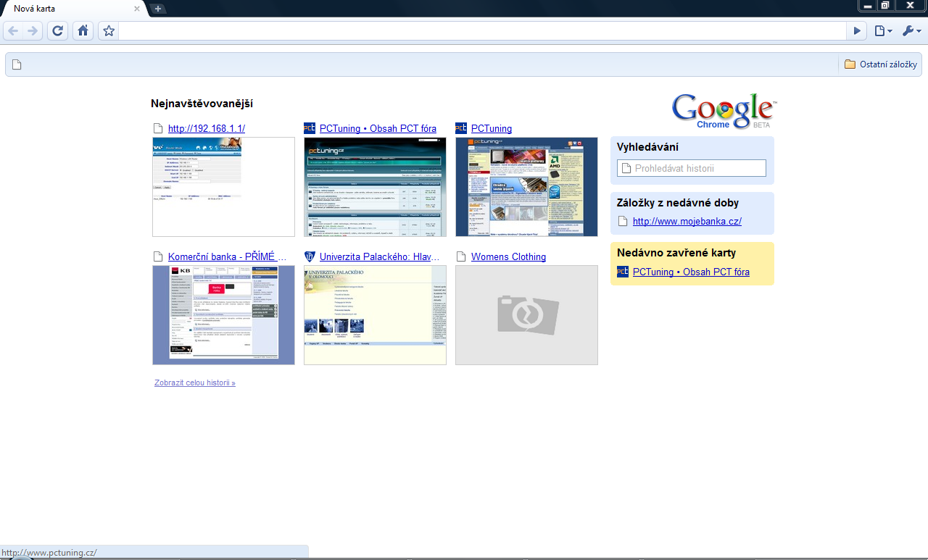928x560 pixels.
Task: Click the PCT forum page thumbnail
Action: pyautogui.click(x=375, y=187)
